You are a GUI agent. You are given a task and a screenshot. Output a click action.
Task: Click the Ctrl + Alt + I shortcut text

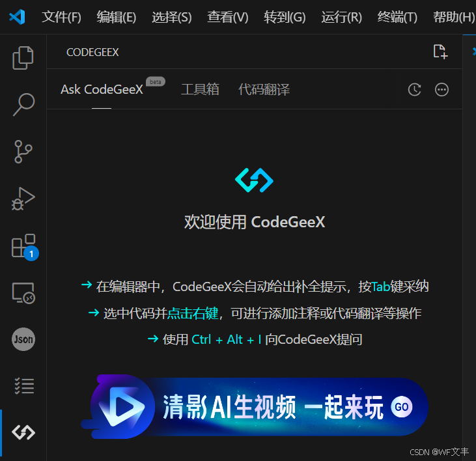[226, 340]
